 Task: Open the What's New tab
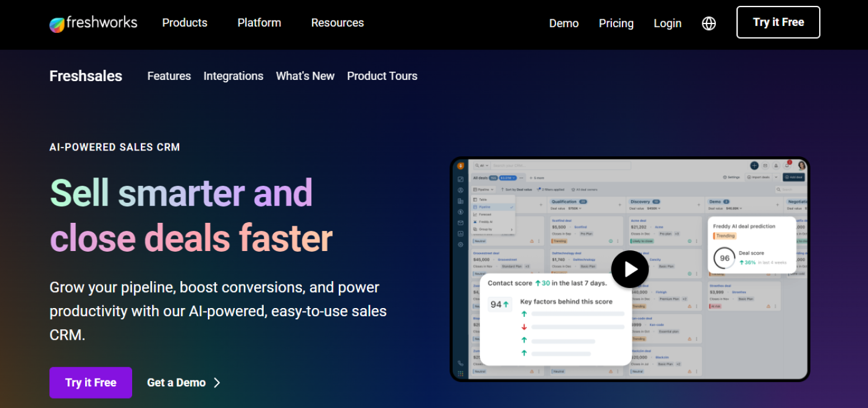click(305, 76)
